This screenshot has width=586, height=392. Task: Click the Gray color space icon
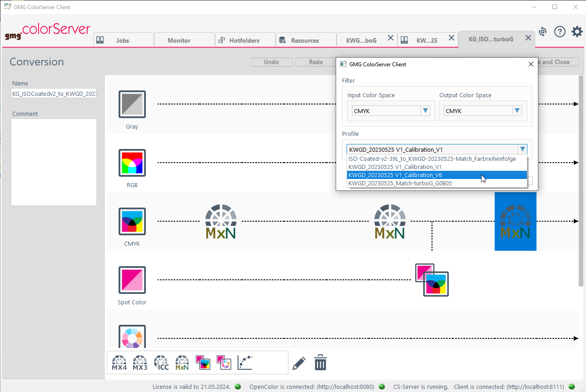132,104
